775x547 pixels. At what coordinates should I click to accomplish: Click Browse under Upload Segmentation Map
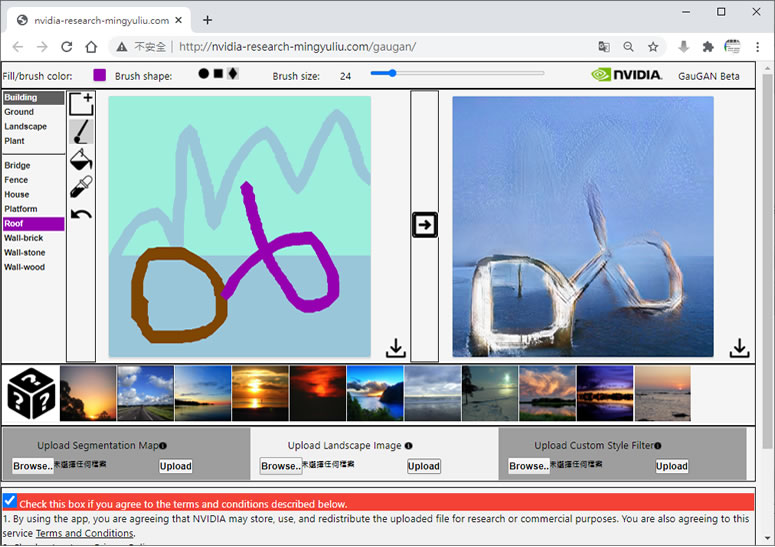pos(32,466)
